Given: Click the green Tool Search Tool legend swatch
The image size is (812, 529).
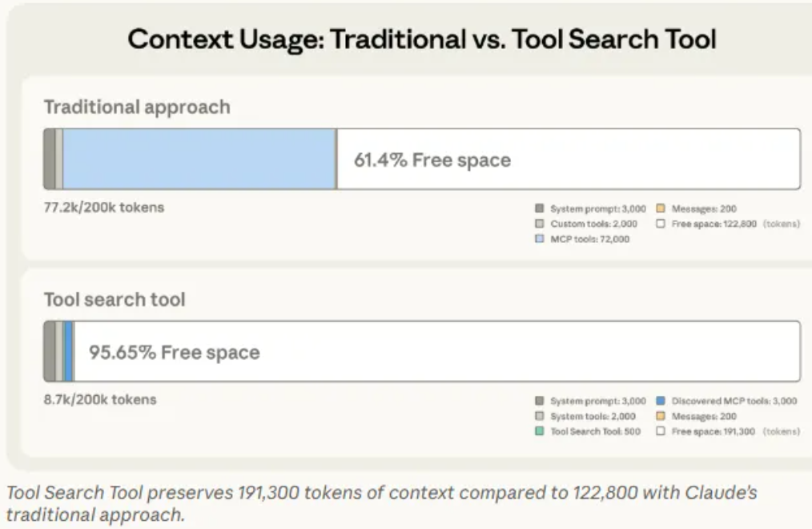Looking at the screenshot, I should tap(540, 432).
